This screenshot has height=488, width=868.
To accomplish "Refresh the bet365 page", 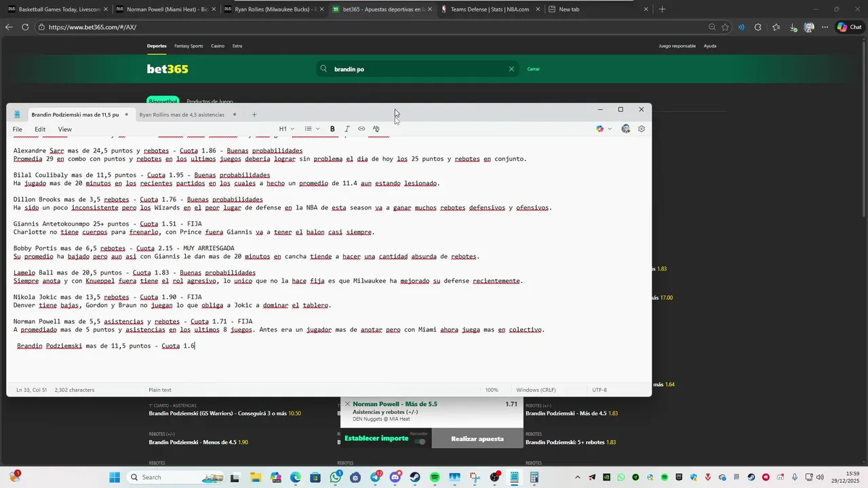I will click(25, 27).
